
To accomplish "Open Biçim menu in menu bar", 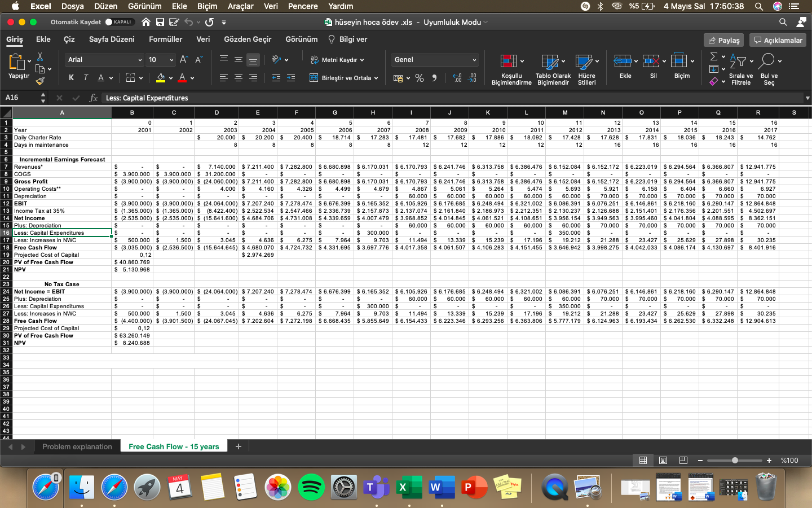I will 207,6.
